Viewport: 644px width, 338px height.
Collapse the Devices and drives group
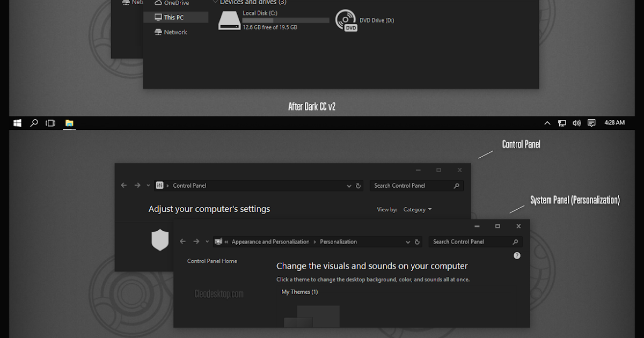[216, 2]
